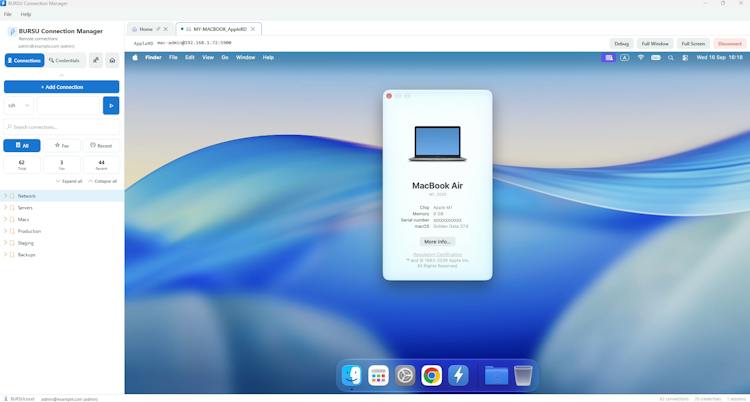Open System Settings gear in the dock

(x=405, y=376)
